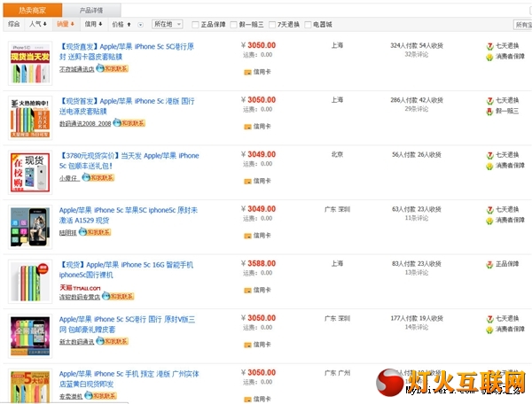Viewport: 532px width, 404px height.
Task: Click Wangwang contact icon in the A1529 现货 listing
Action: click(x=95, y=232)
